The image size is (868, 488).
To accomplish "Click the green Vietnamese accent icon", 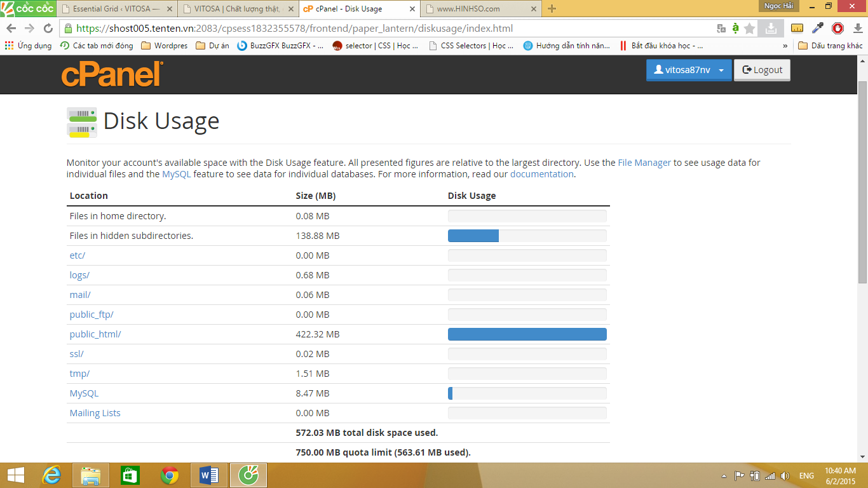I will coord(735,28).
